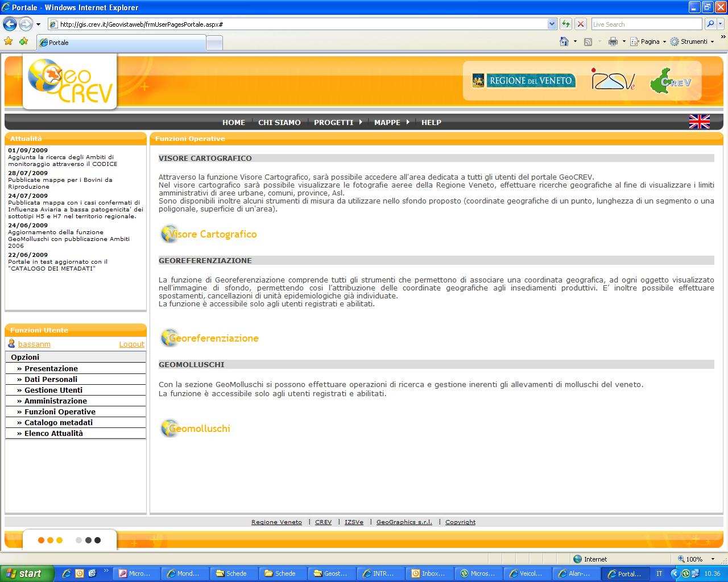Open a new blank tab
Viewport: 728px width, 582px height.
point(214,43)
